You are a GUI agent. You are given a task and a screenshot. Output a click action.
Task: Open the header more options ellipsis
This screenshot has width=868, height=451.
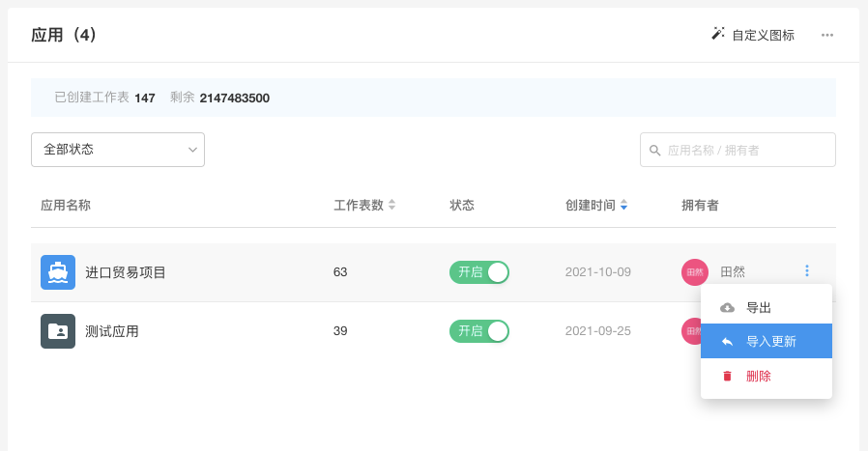pyautogui.click(x=827, y=35)
